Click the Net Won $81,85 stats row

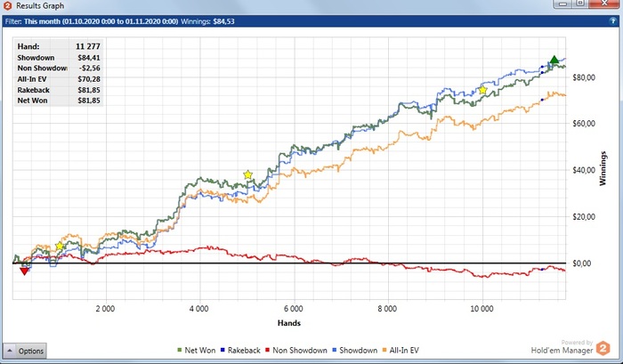(x=59, y=101)
